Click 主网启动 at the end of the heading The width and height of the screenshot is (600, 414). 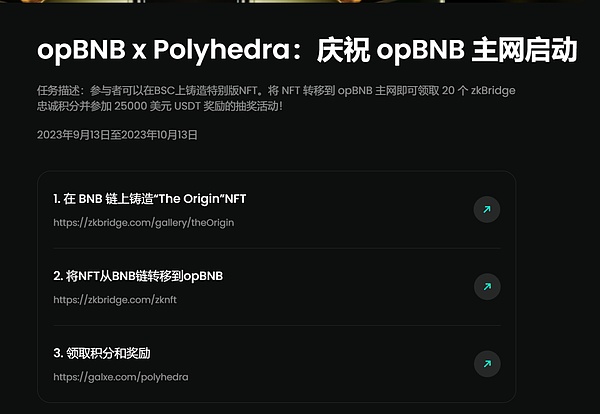(524, 50)
